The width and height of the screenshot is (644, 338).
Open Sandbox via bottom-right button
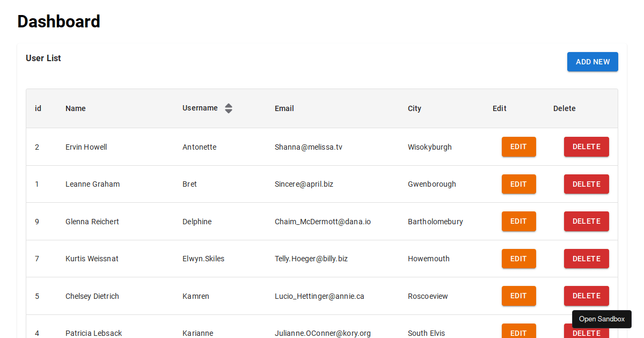tap(602, 319)
